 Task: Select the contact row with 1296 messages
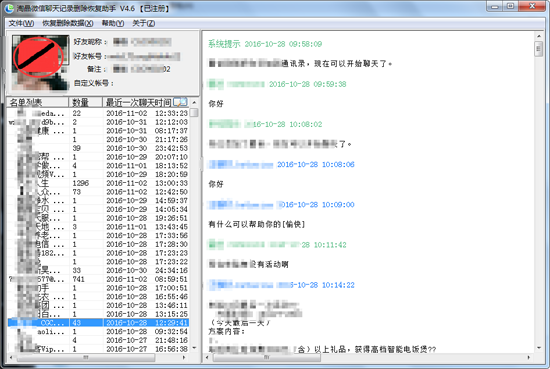(98, 183)
